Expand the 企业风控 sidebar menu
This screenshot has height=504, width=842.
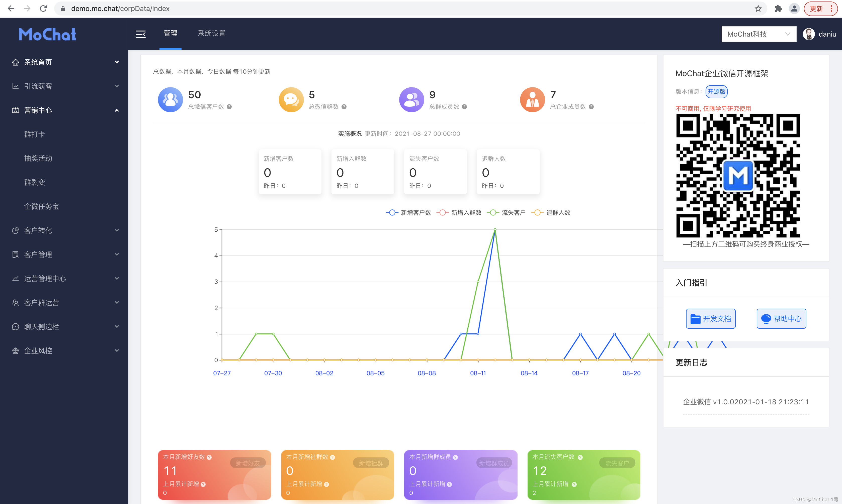coord(64,350)
